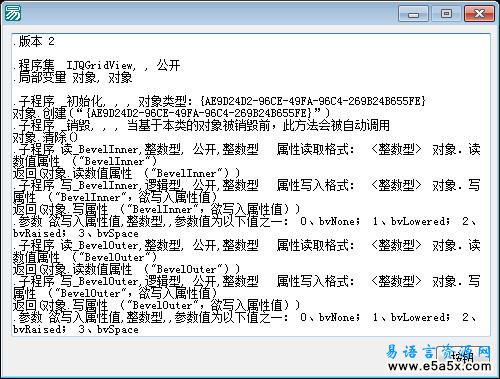Minimize the window
This screenshot has height=379, width=500.
[414, 14]
